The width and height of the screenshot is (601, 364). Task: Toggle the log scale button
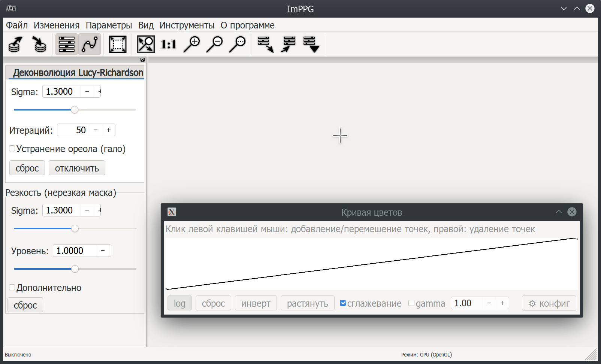pyautogui.click(x=179, y=303)
